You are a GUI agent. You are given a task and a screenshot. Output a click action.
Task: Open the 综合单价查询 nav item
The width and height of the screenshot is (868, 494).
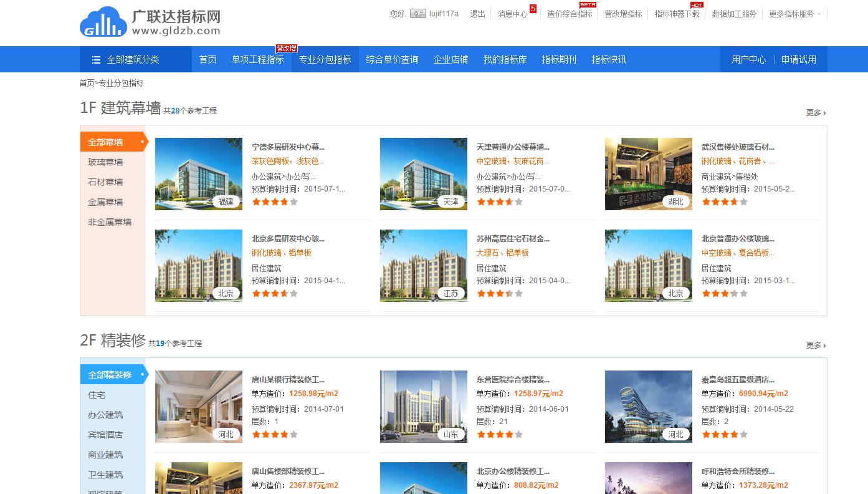392,60
